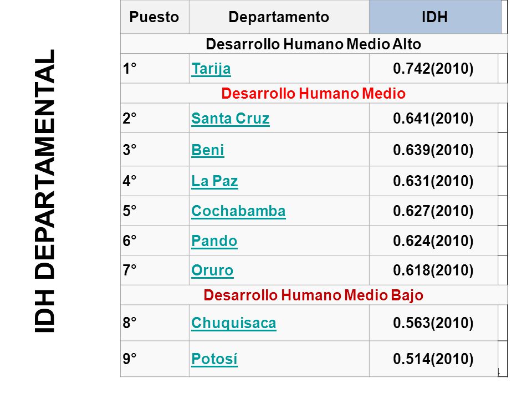Select the 0.641(2010) Santa Cruz value
This screenshot has width=532, height=399.
click(433, 119)
